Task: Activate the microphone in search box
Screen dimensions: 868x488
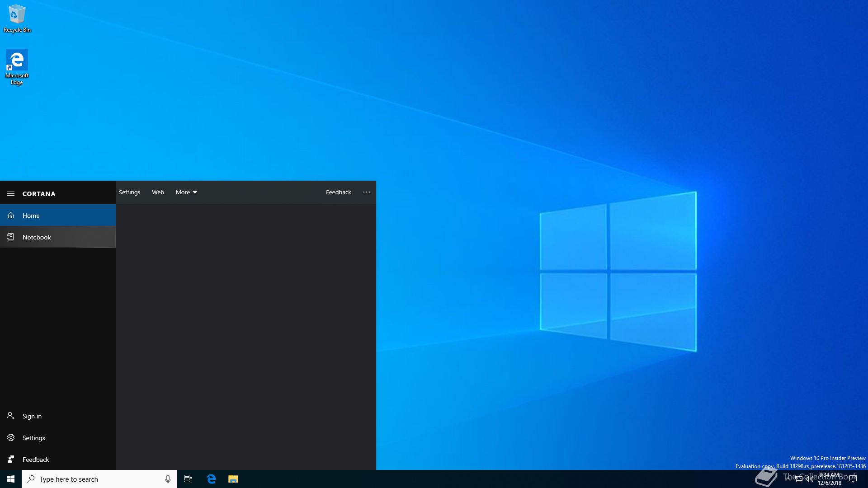Action: 168,479
